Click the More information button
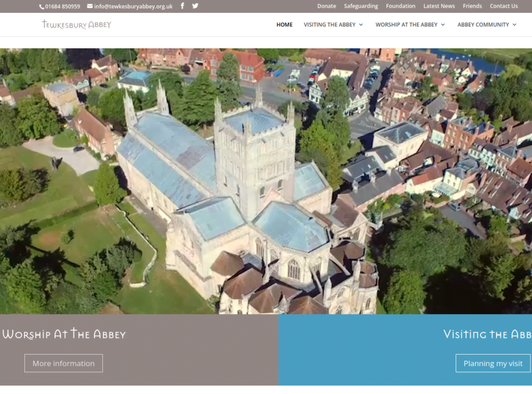The width and height of the screenshot is (532, 394). click(63, 363)
